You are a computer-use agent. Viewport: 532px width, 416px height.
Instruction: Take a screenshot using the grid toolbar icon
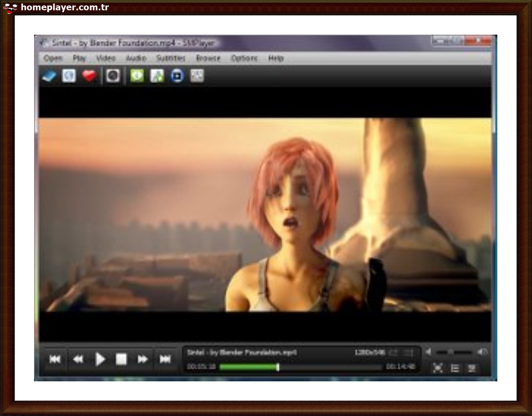[197, 76]
